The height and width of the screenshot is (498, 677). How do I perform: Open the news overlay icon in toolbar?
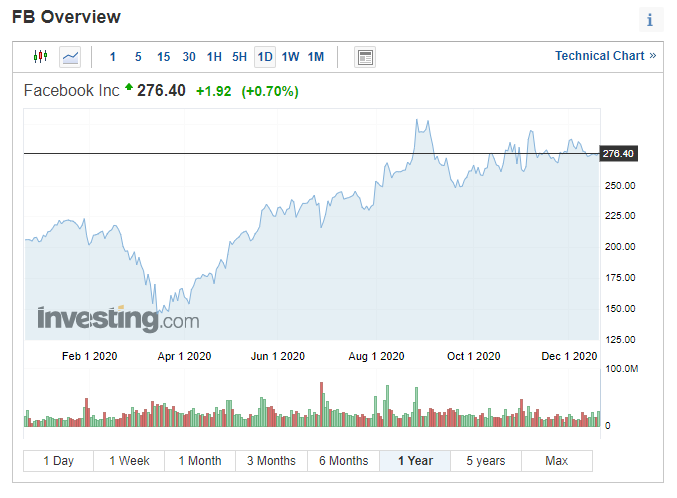pyautogui.click(x=365, y=57)
